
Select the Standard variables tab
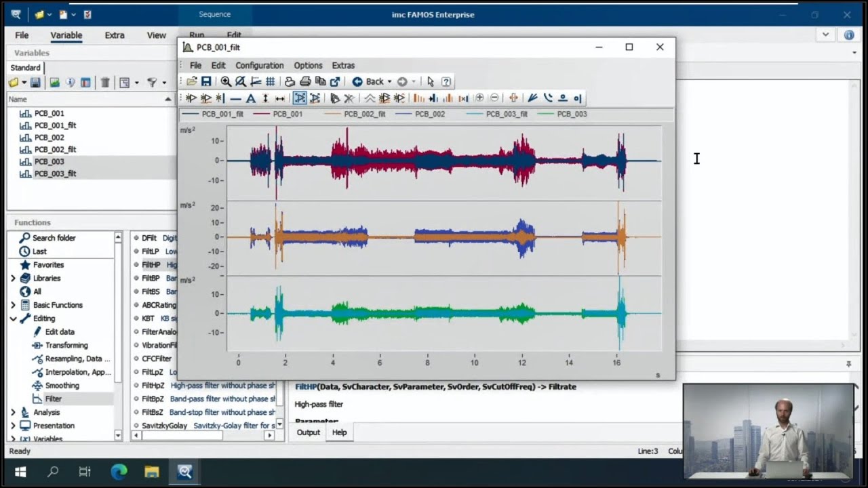tap(25, 68)
